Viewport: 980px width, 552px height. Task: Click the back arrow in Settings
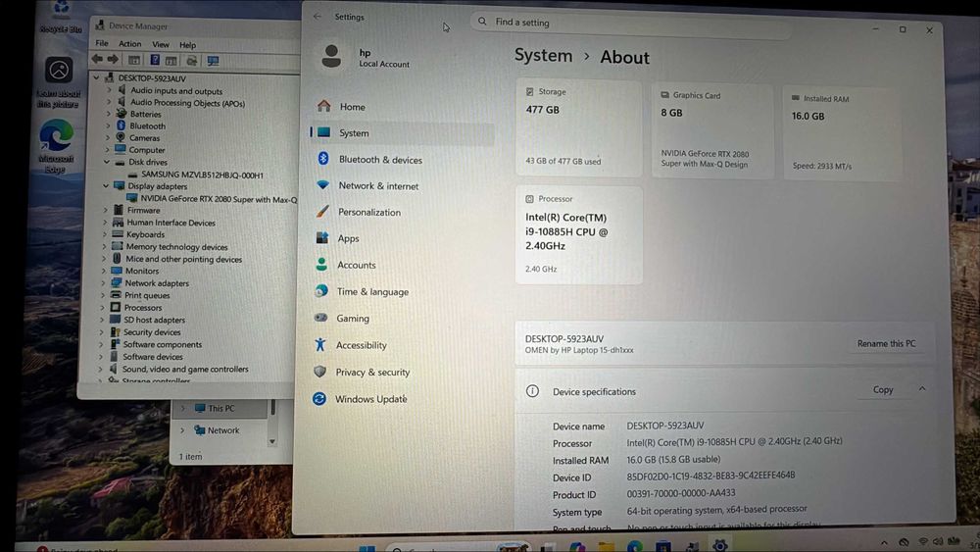coord(318,17)
